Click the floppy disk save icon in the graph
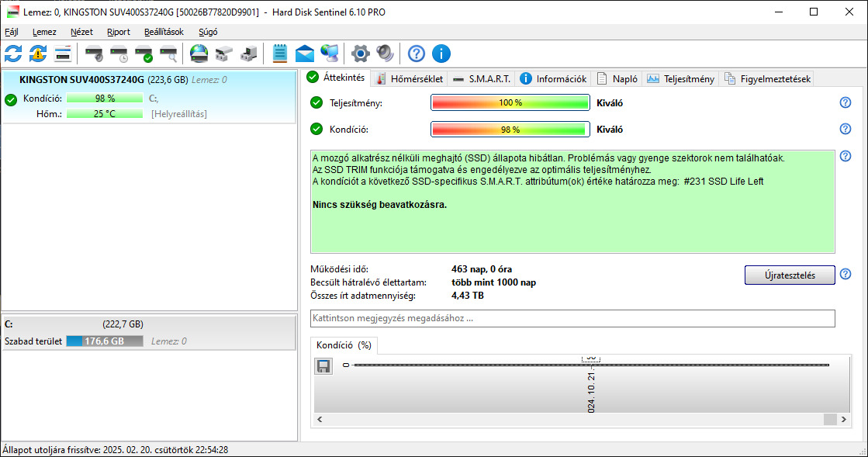This screenshot has width=868, height=457. 323,366
